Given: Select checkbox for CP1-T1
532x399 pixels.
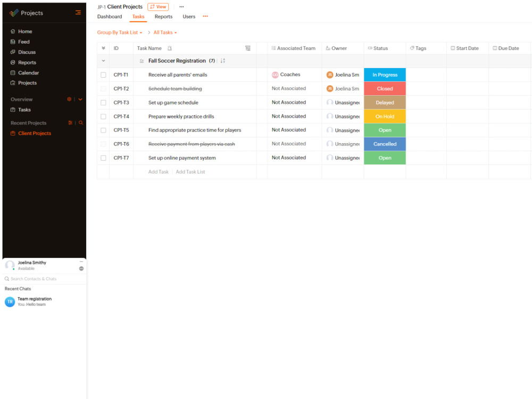Looking at the screenshot, I should [x=104, y=75].
